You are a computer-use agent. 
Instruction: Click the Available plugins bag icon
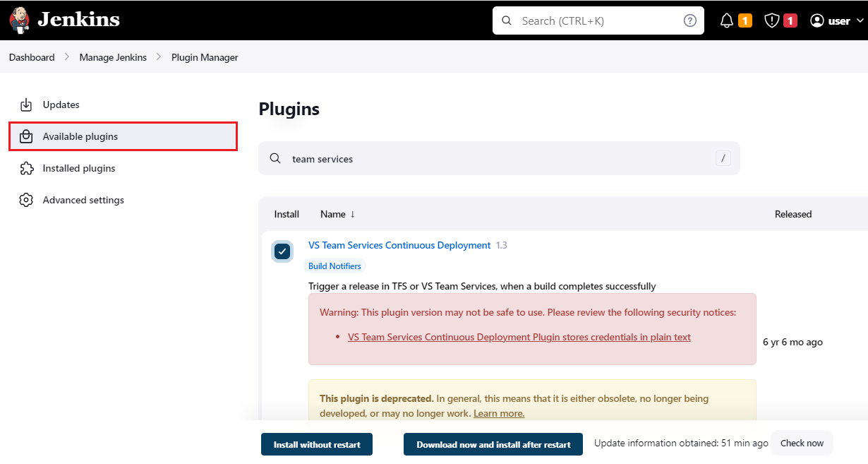click(x=26, y=136)
